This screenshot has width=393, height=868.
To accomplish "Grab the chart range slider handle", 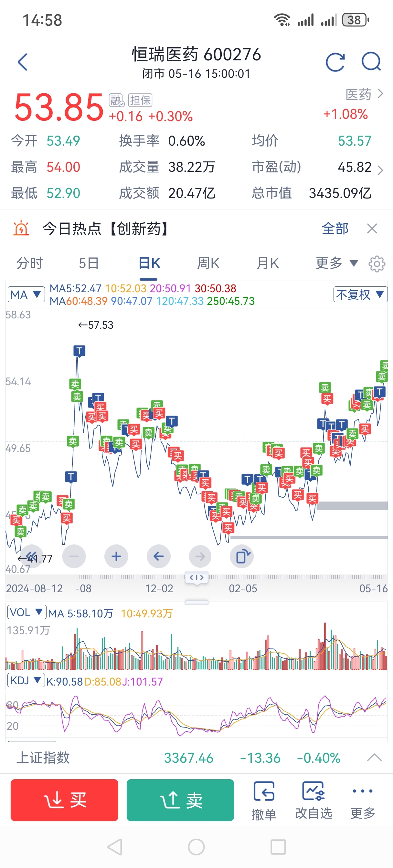I will point(197,578).
